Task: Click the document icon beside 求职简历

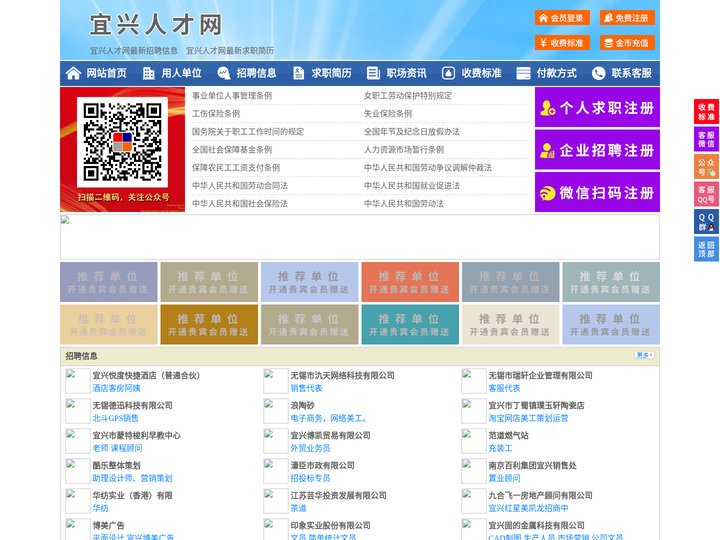Action: [298, 73]
